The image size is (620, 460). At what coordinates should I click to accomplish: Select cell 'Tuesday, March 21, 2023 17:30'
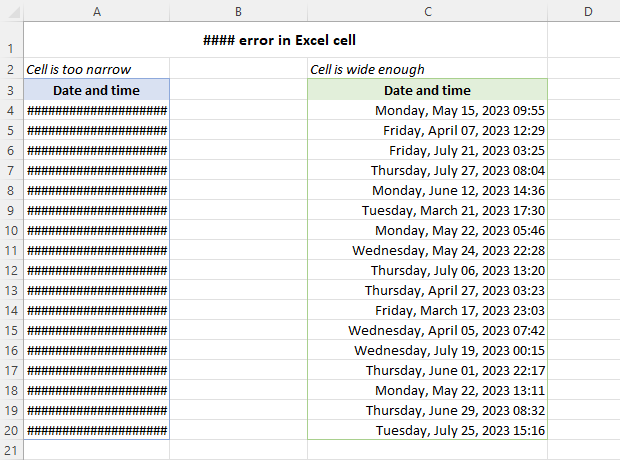tap(427, 210)
